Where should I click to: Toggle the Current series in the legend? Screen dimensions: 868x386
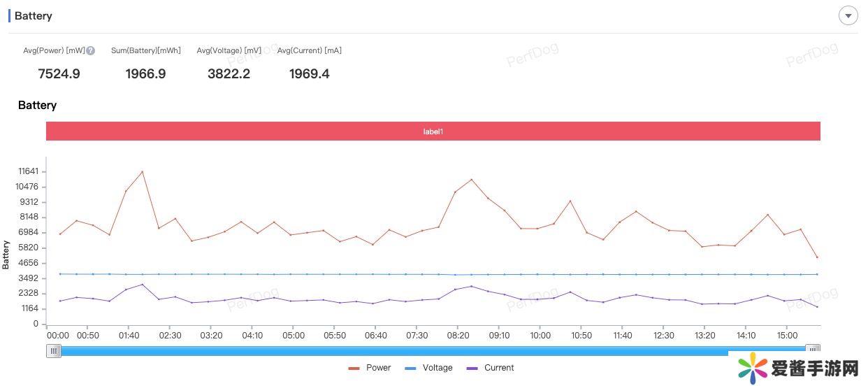(490, 368)
